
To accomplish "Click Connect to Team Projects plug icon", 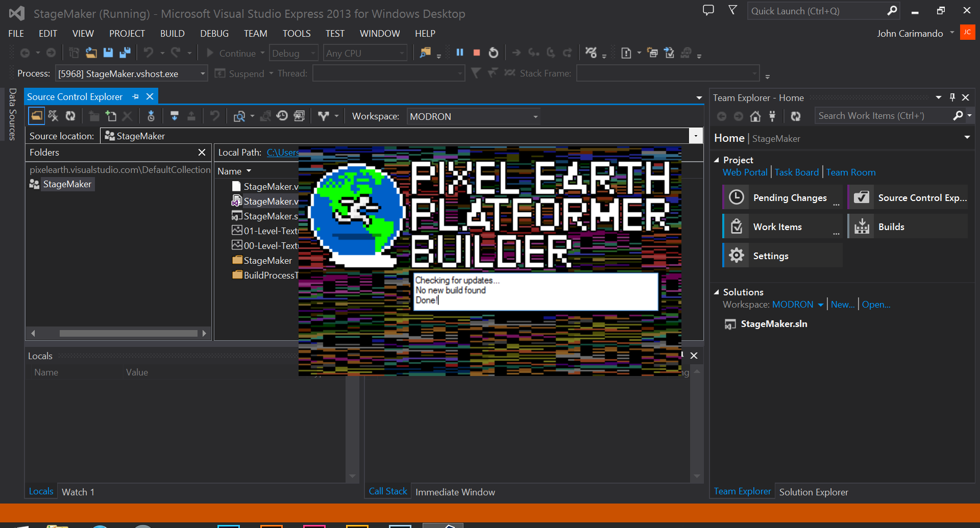I will (x=772, y=116).
